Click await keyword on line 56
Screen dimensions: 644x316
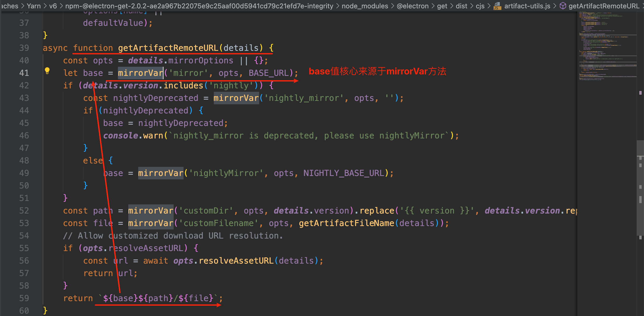click(156, 261)
